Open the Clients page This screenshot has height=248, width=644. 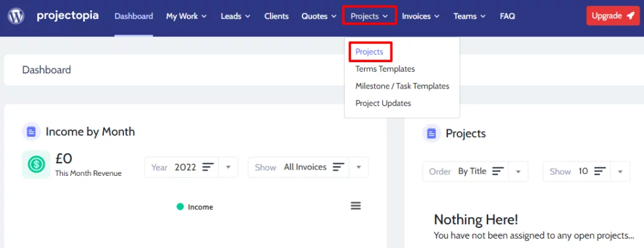[x=277, y=16]
